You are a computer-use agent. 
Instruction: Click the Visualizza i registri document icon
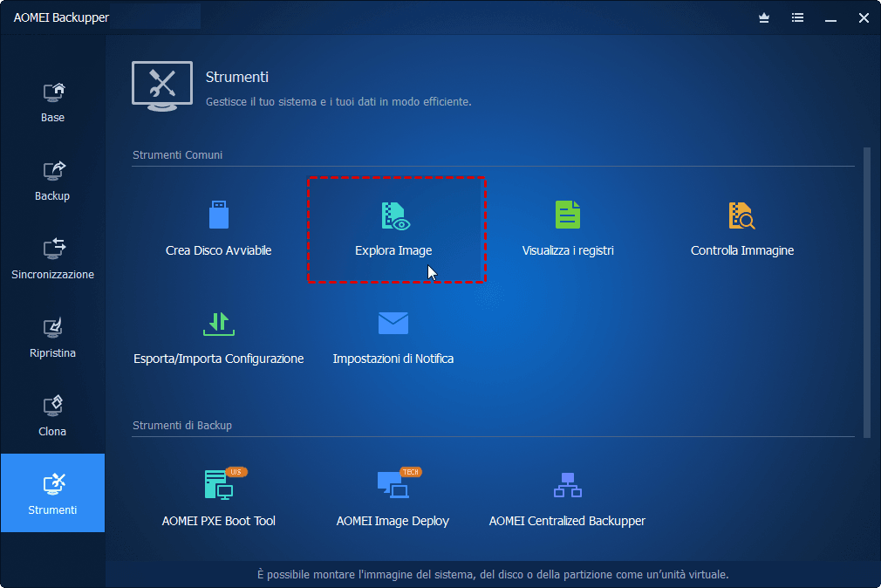[x=568, y=215]
